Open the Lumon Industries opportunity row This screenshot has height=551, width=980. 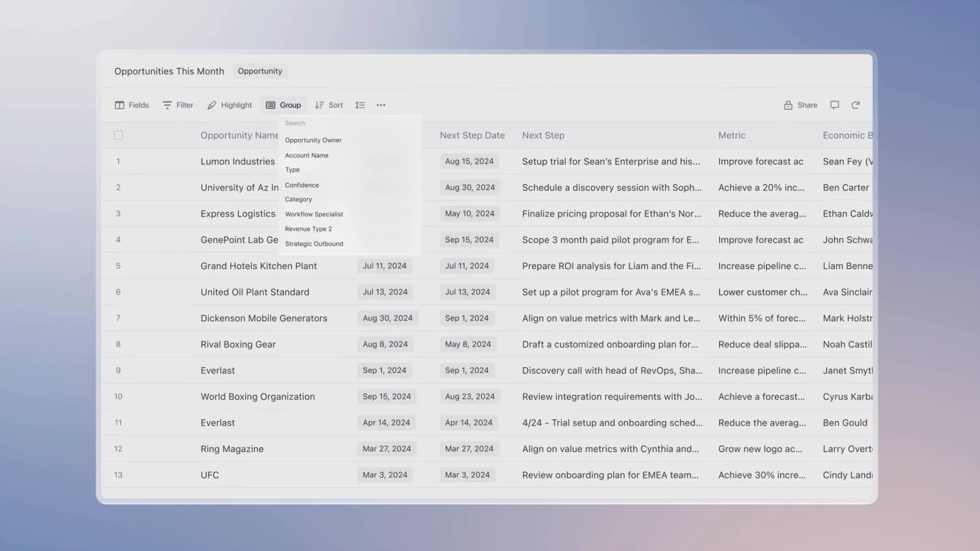(237, 161)
